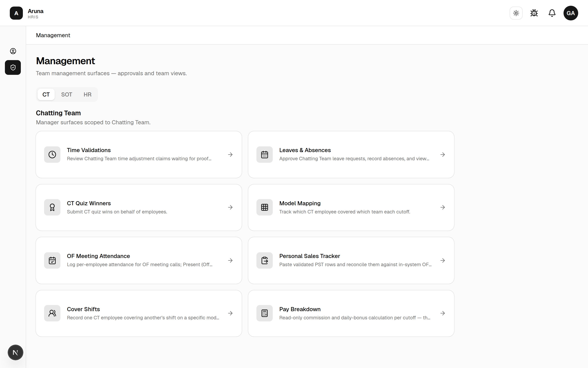Click the award ribbon icon on CT Quiz Winners

[x=52, y=207]
